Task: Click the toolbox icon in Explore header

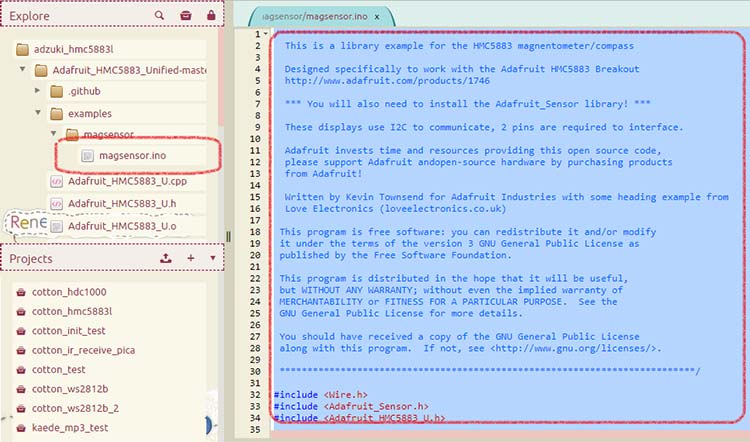Action: tap(186, 15)
